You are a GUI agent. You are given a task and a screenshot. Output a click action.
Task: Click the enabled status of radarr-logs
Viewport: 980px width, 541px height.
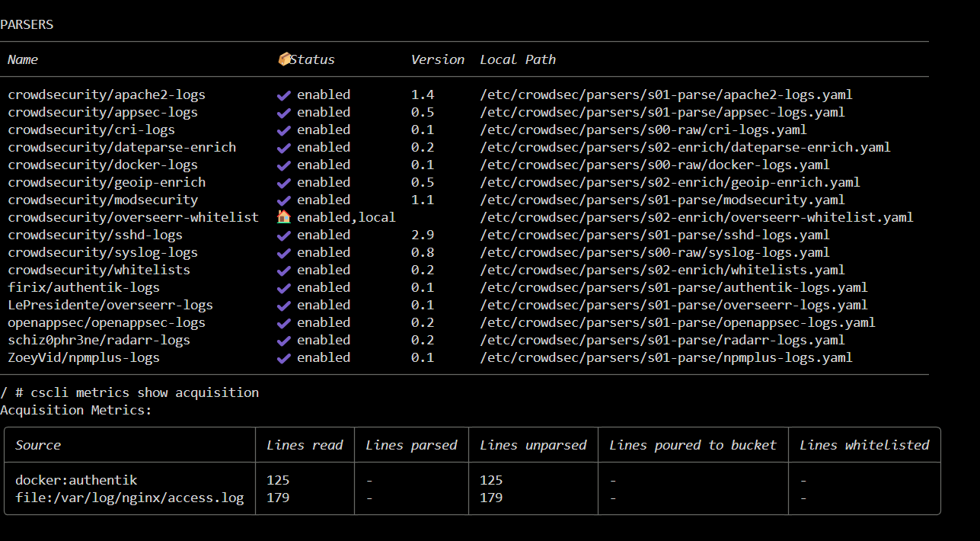point(324,341)
